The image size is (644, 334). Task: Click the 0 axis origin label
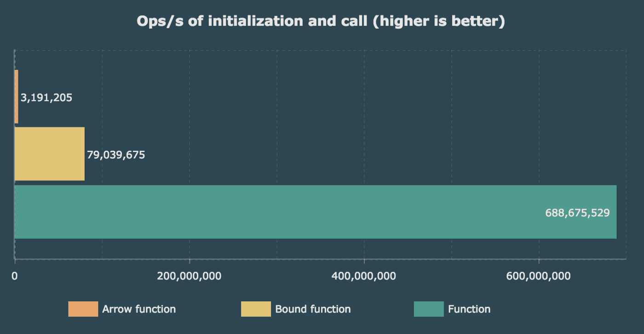15,276
